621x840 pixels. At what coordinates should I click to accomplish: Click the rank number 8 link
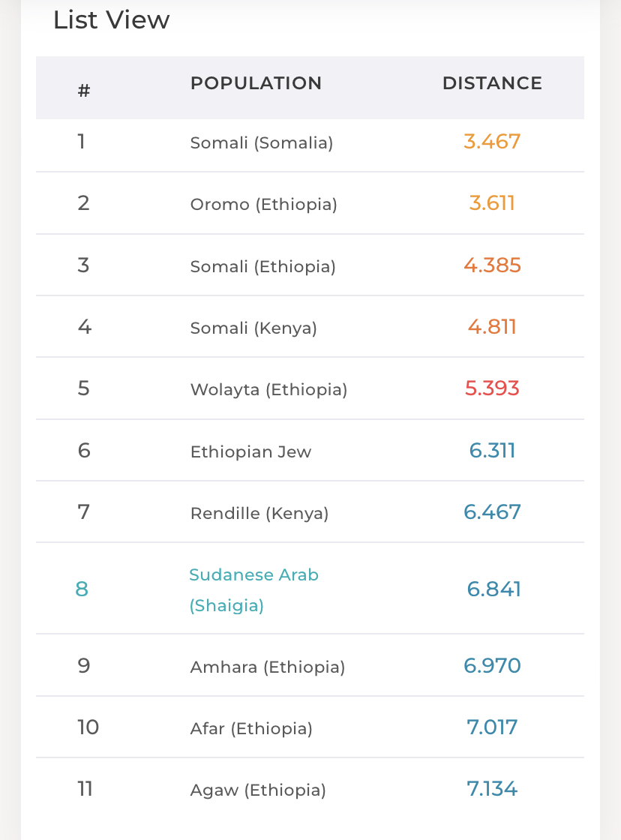coord(82,589)
